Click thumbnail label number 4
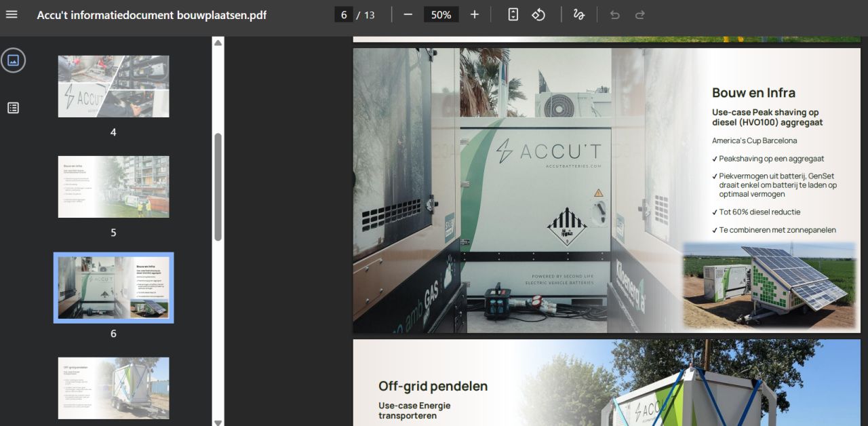Viewport: 868px width, 426px height. (x=113, y=132)
